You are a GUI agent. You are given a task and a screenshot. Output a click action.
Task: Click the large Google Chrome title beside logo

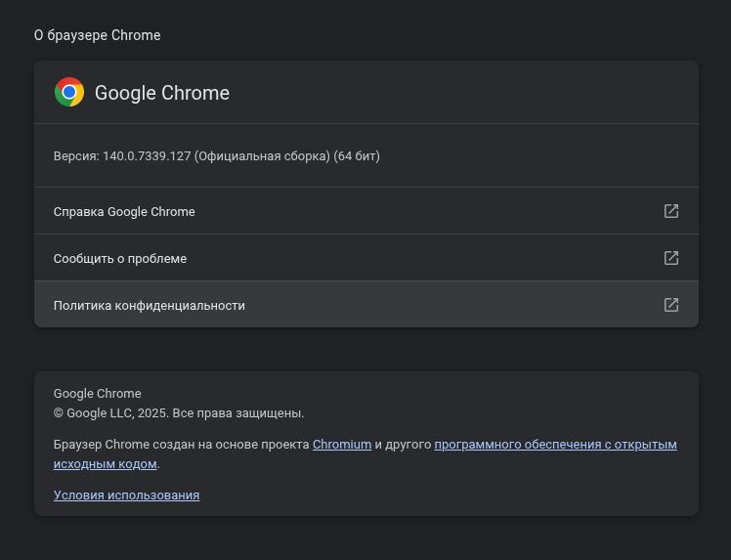[162, 93]
